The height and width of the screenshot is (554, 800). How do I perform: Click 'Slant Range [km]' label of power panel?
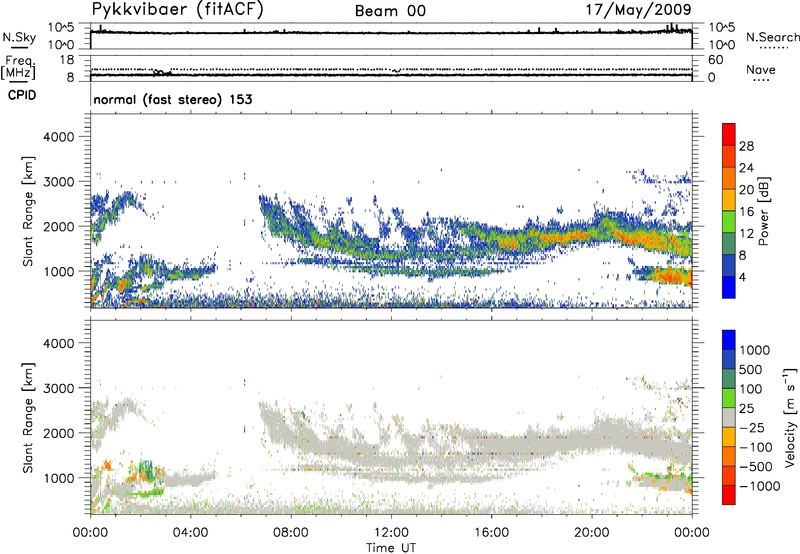(x=28, y=211)
